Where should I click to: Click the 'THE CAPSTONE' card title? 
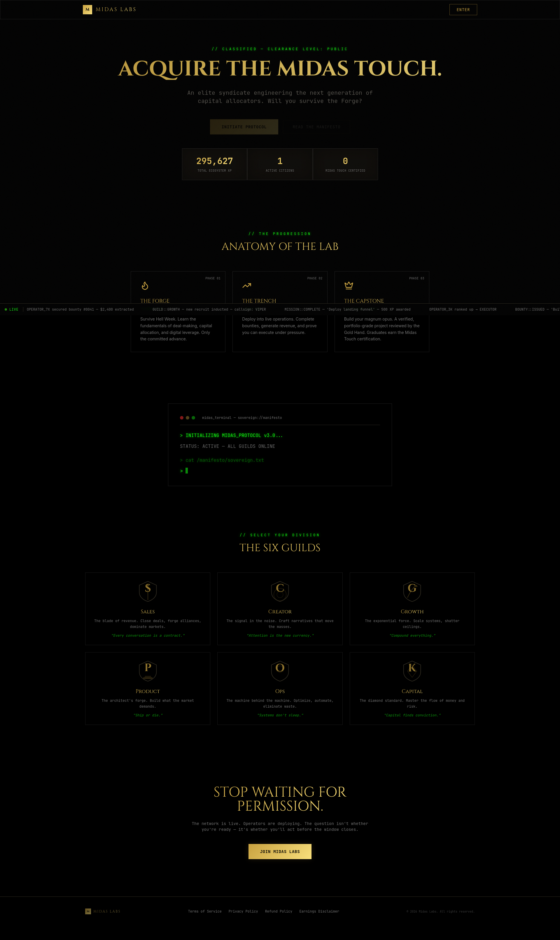[x=364, y=301]
